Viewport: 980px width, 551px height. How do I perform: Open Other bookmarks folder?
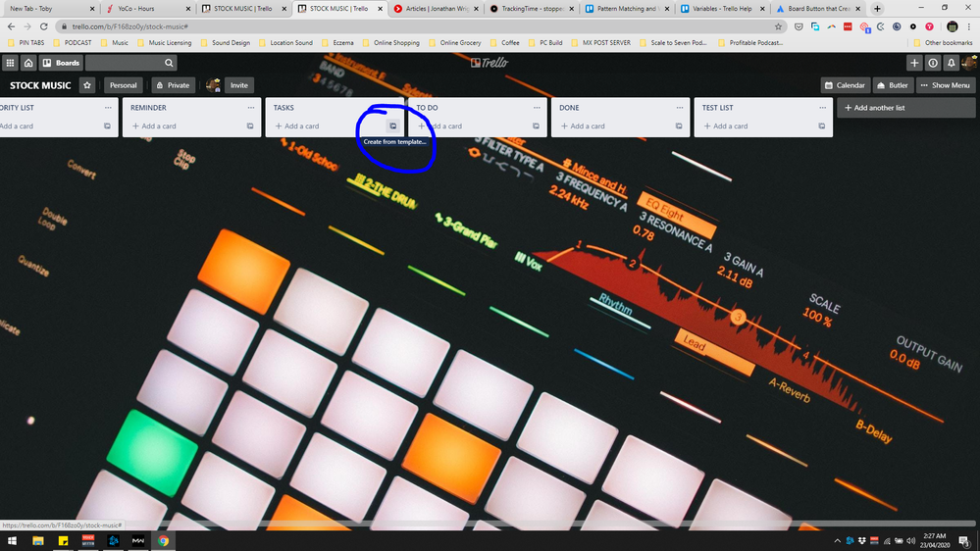(x=943, y=43)
